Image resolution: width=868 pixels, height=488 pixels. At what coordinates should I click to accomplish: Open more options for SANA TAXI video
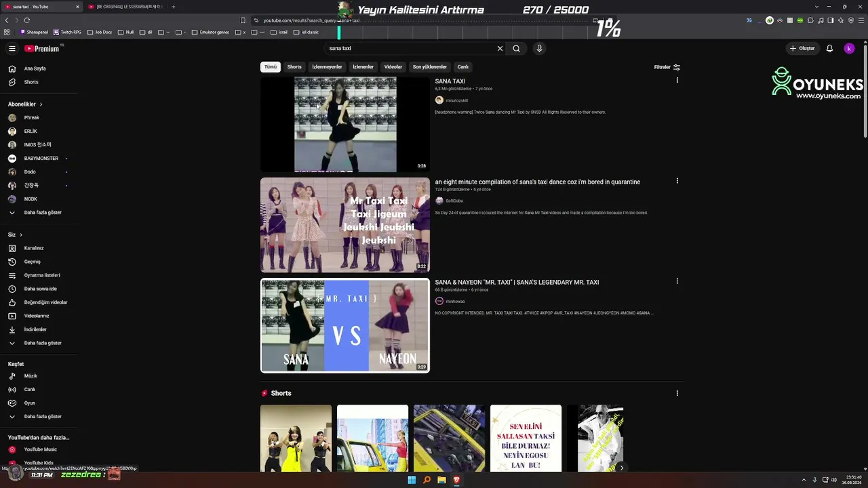tap(677, 81)
